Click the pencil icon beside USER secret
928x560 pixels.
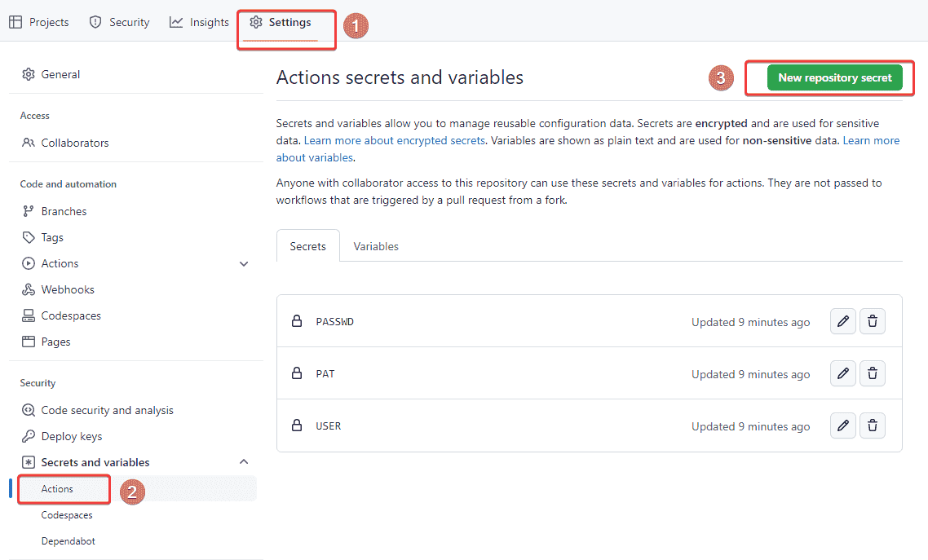click(842, 426)
